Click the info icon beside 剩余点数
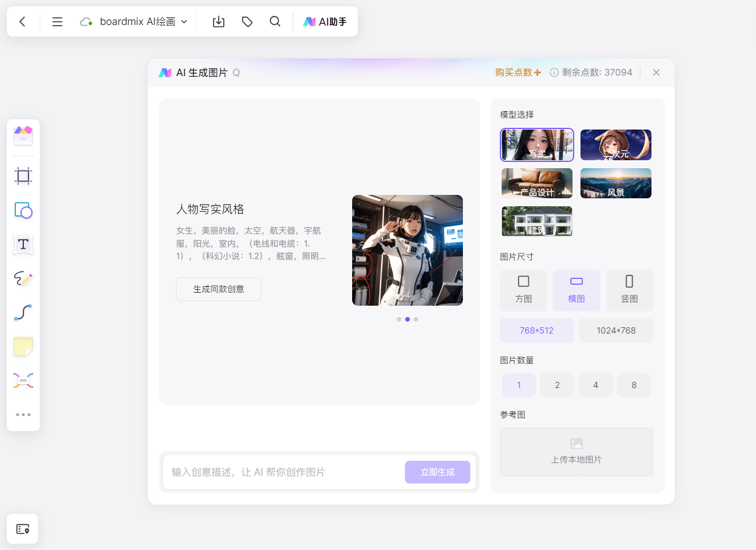Image resolution: width=756 pixels, height=550 pixels. click(x=554, y=73)
